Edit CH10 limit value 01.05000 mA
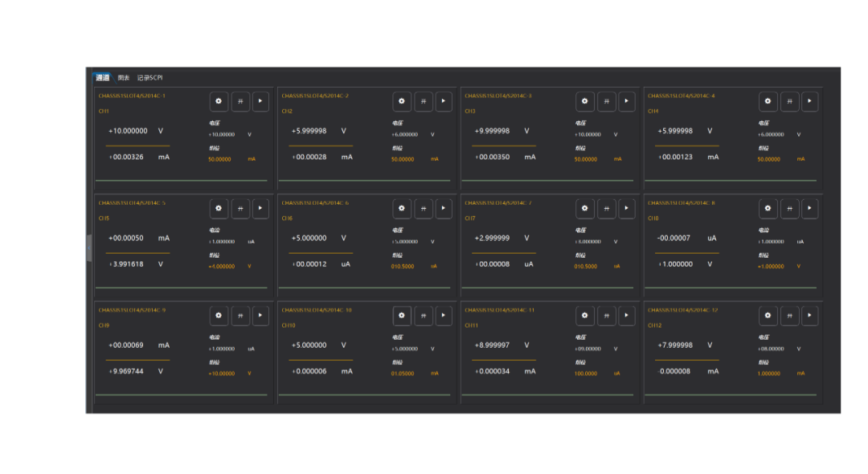Screen dimensions: 868x474 coord(403,374)
